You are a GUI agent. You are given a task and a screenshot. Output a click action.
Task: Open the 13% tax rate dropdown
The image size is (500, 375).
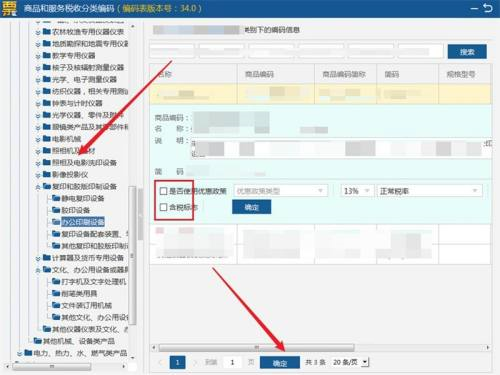click(x=357, y=191)
